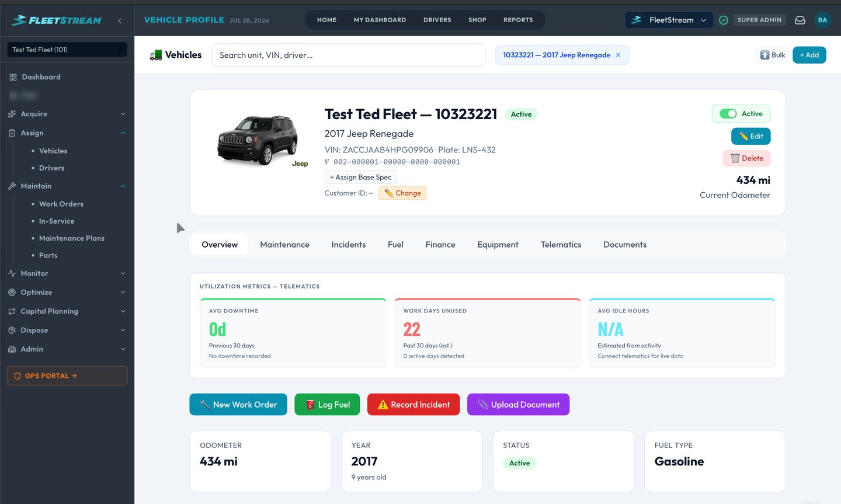Expand the Monitor section chevron
Viewport: 841px width, 504px height.
coord(123,273)
